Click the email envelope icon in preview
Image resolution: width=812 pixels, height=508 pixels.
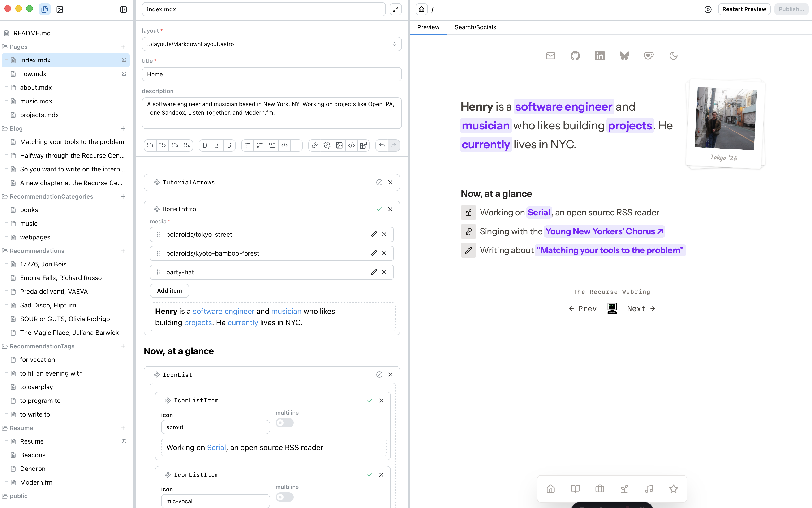[x=550, y=56]
